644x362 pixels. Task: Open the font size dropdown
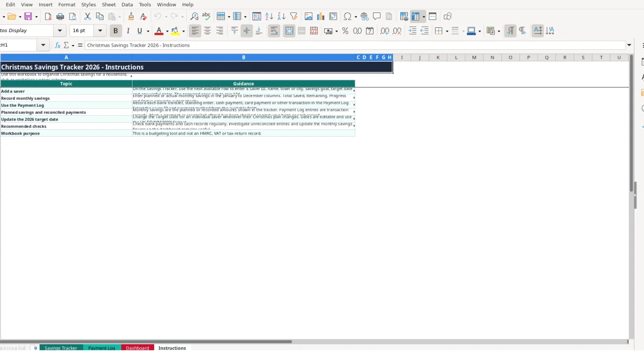pyautogui.click(x=100, y=31)
